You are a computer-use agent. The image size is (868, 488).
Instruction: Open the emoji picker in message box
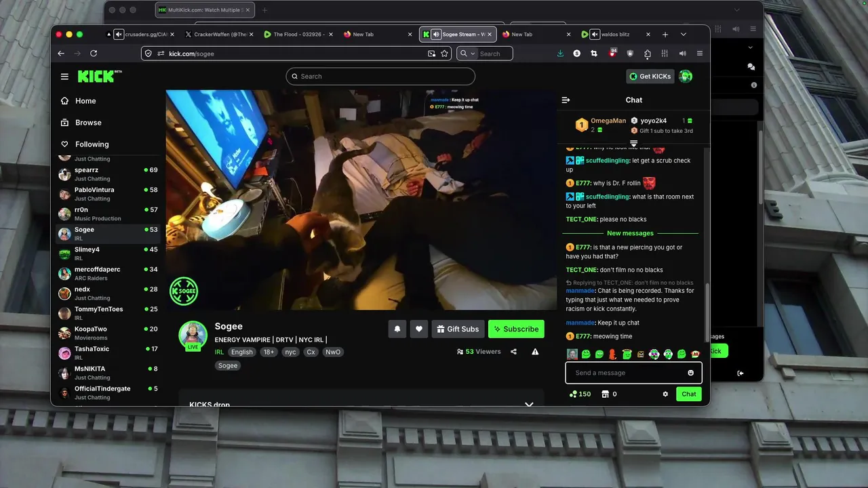click(691, 373)
